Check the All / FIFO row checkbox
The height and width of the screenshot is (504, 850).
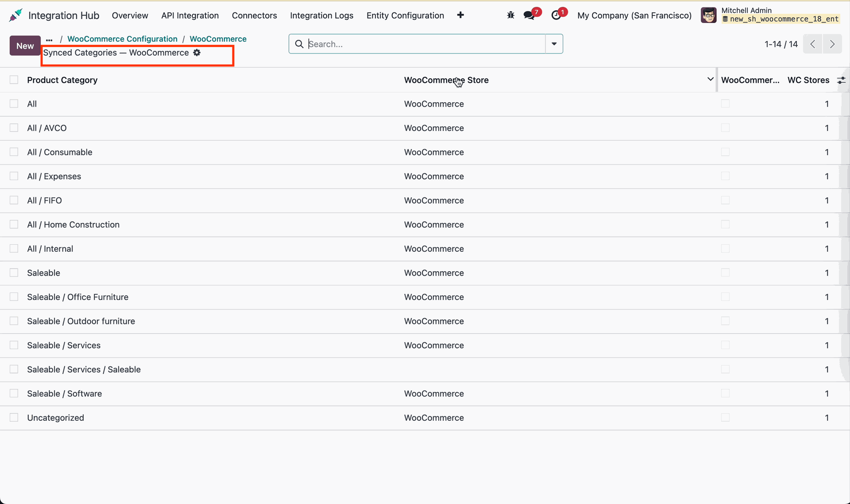[x=14, y=200]
